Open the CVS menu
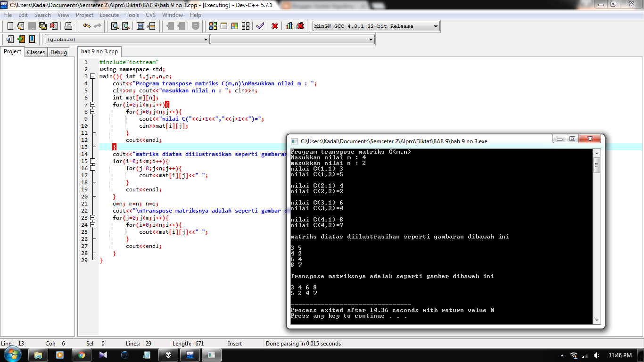Viewport: 644px width, 362px height. [150, 15]
